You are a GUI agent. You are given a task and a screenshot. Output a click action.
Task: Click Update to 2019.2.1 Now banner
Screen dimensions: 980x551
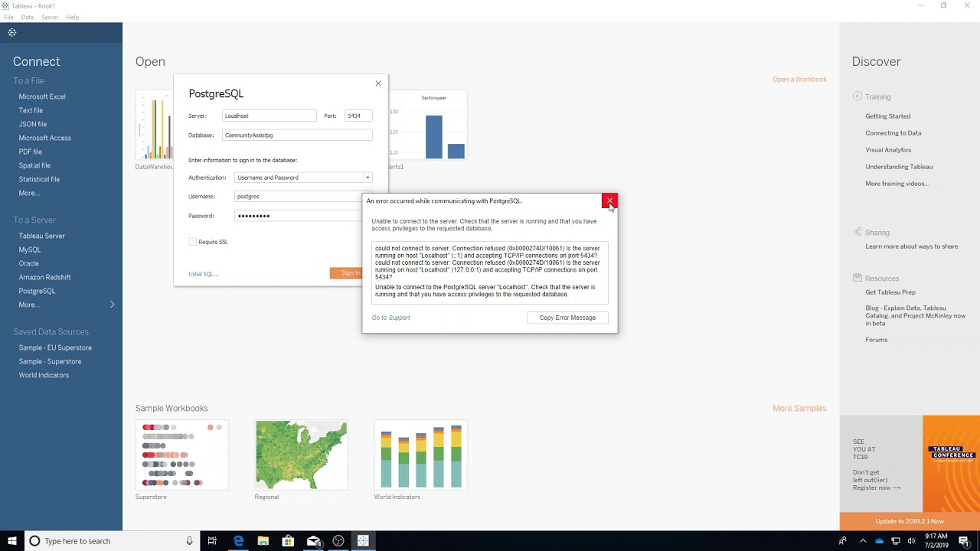coord(910,521)
